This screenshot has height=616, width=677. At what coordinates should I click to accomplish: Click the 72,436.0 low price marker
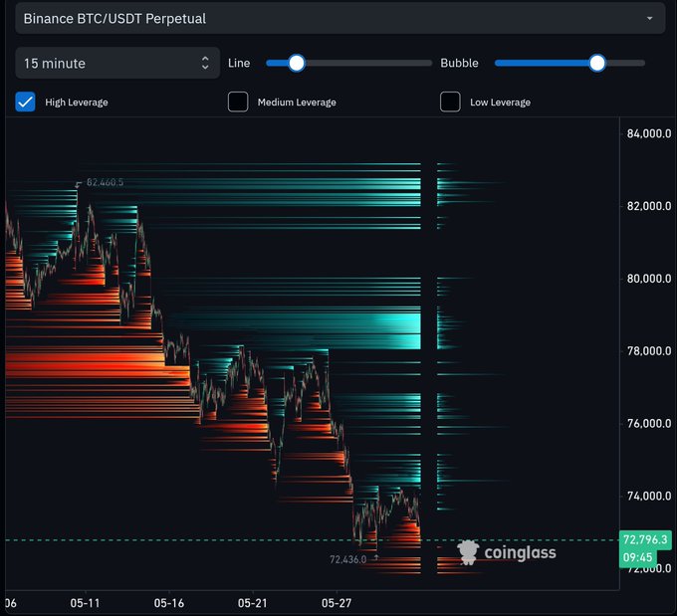pos(348,559)
